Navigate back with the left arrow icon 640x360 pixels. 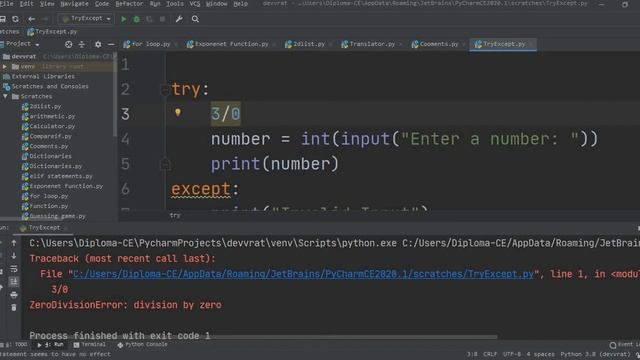[x=31, y=19]
